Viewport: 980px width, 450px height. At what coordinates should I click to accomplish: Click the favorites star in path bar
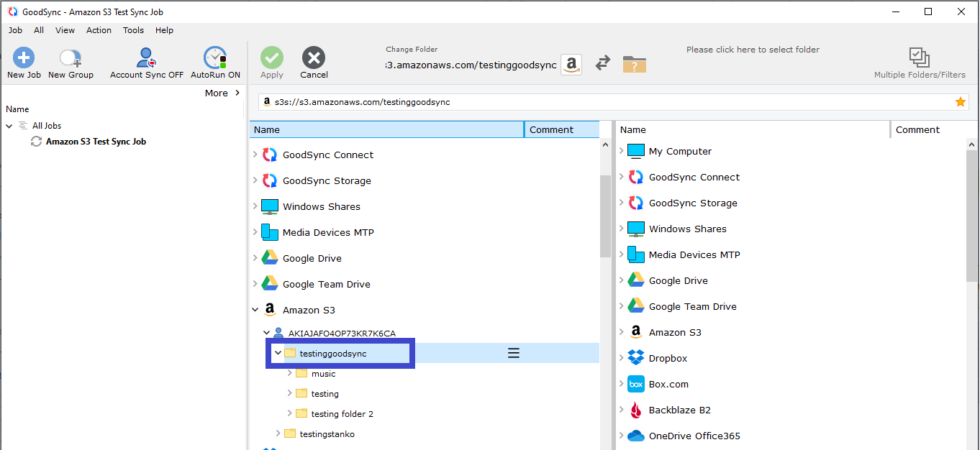tap(960, 102)
